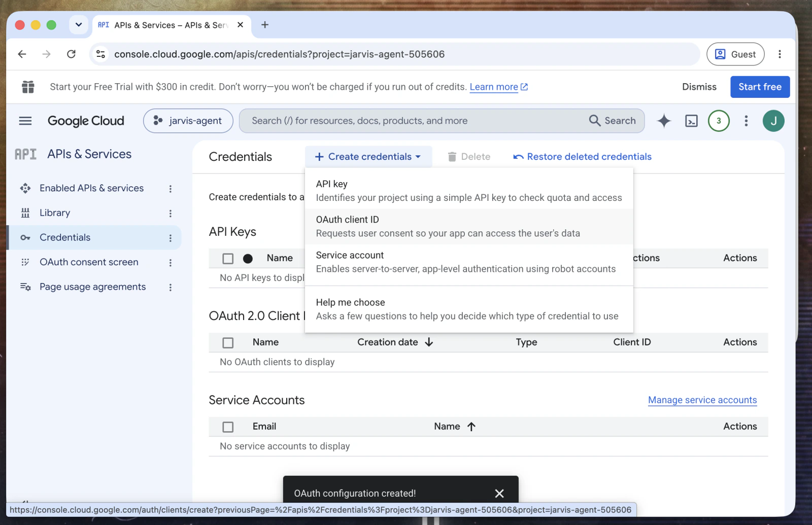Viewport: 812px width, 525px height.
Task: Click the Email column header
Action: pyautogui.click(x=264, y=427)
